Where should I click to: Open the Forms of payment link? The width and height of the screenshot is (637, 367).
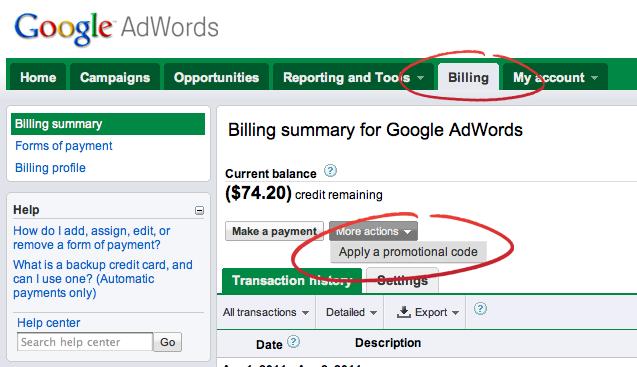click(x=64, y=146)
